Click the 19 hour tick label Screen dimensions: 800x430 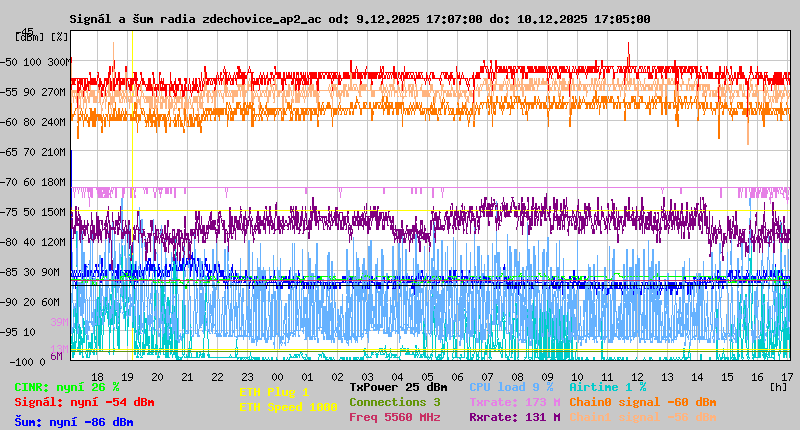(x=127, y=376)
